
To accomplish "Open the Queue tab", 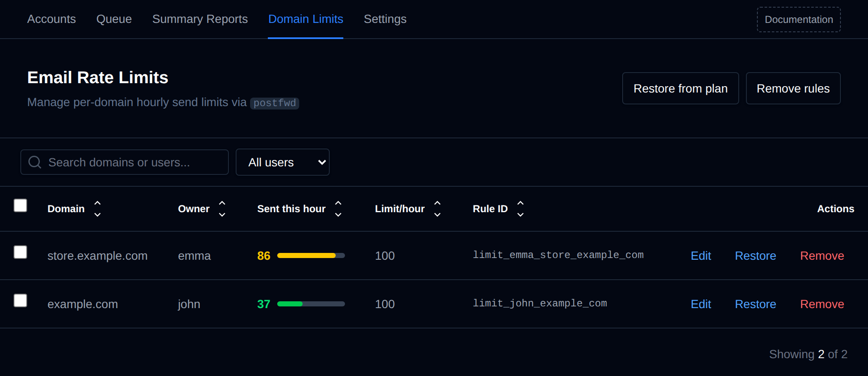I will (x=114, y=19).
